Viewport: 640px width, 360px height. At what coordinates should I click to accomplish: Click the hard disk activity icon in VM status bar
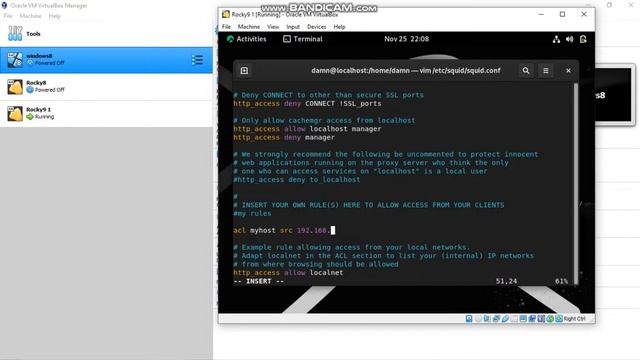pos(469,318)
